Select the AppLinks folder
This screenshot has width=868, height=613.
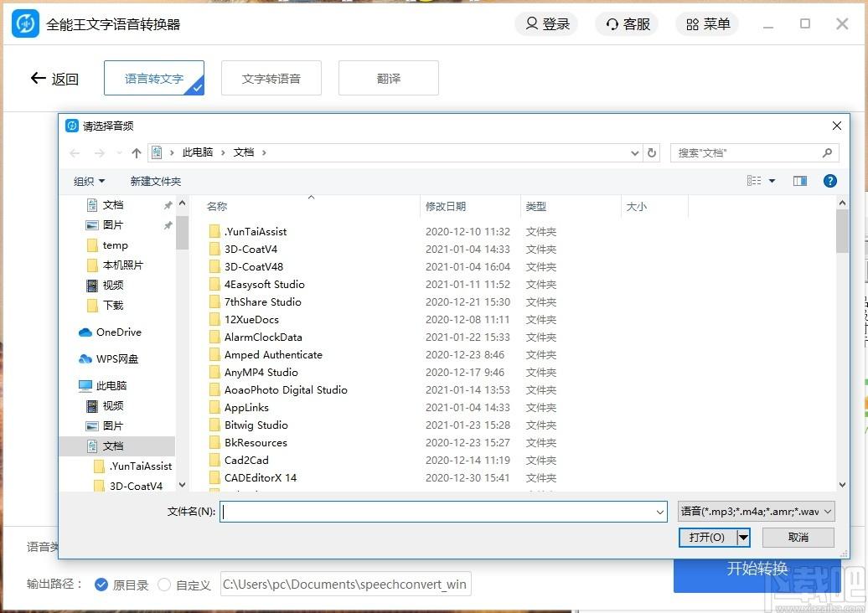click(246, 408)
